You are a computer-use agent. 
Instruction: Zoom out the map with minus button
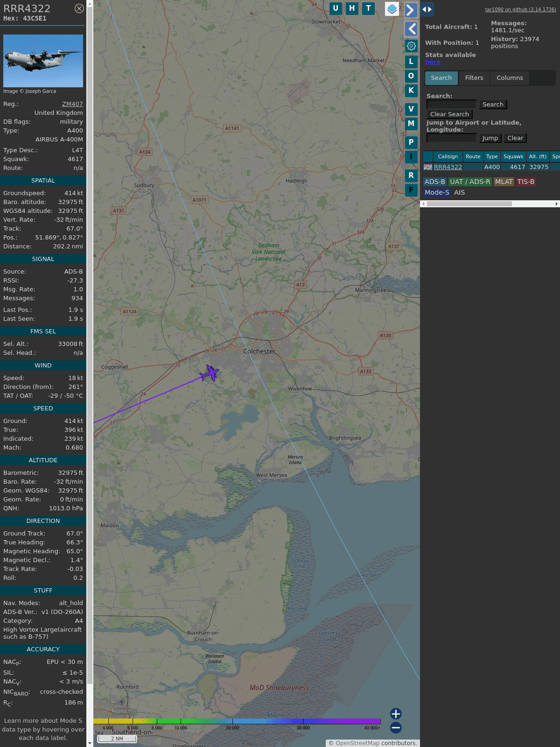[x=396, y=727]
